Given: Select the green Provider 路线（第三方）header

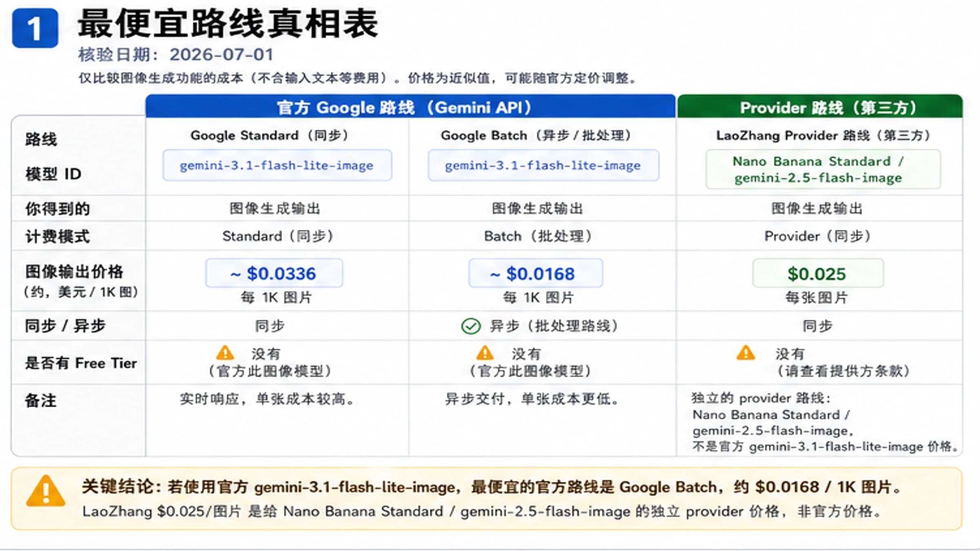Looking at the screenshot, I should (820, 107).
